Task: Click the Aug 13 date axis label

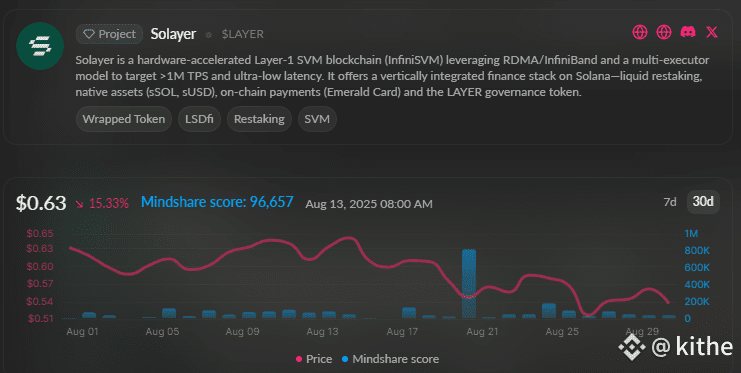Action: [322, 331]
